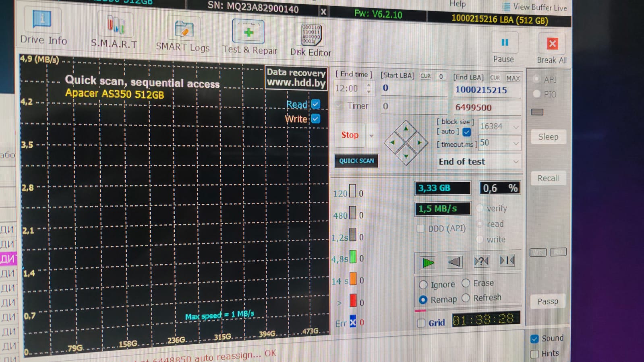Expand the End of test dropdown
644x362 pixels.
click(516, 162)
